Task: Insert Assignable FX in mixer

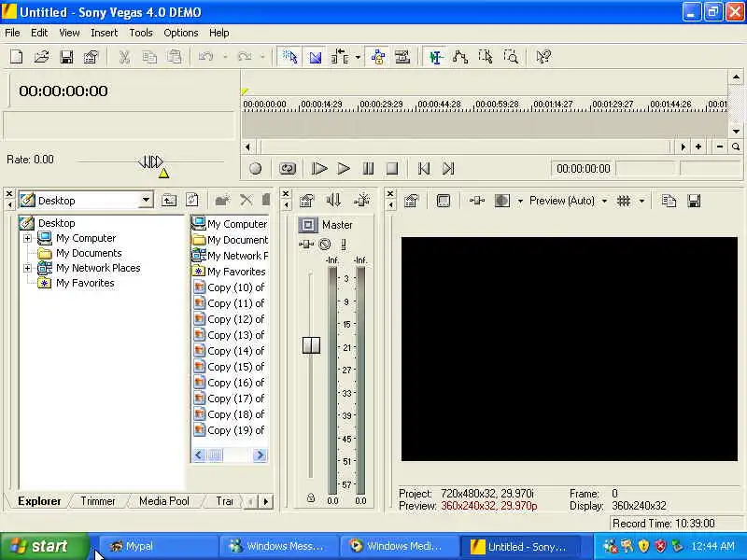Action: [x=361, y=201]
